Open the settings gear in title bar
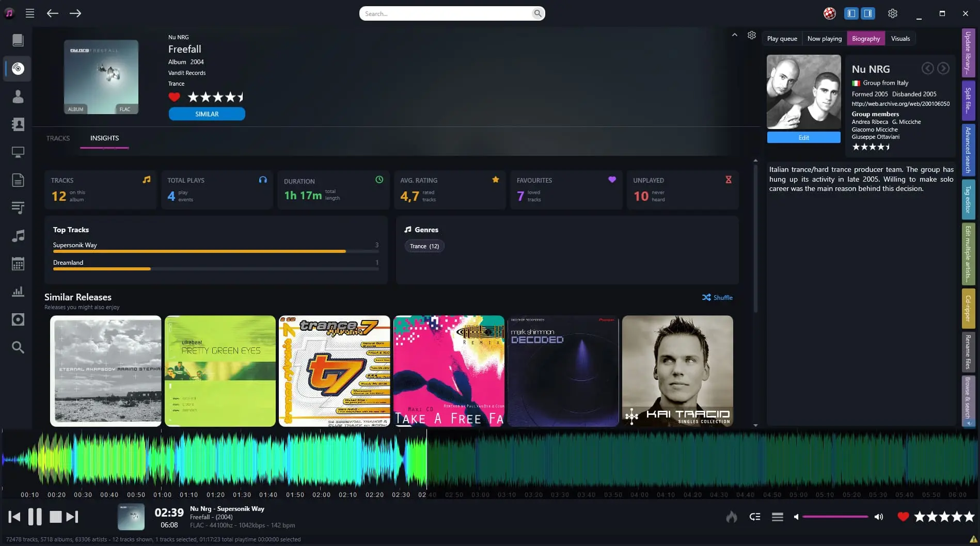The image size is (980, 546). (893, 13)
